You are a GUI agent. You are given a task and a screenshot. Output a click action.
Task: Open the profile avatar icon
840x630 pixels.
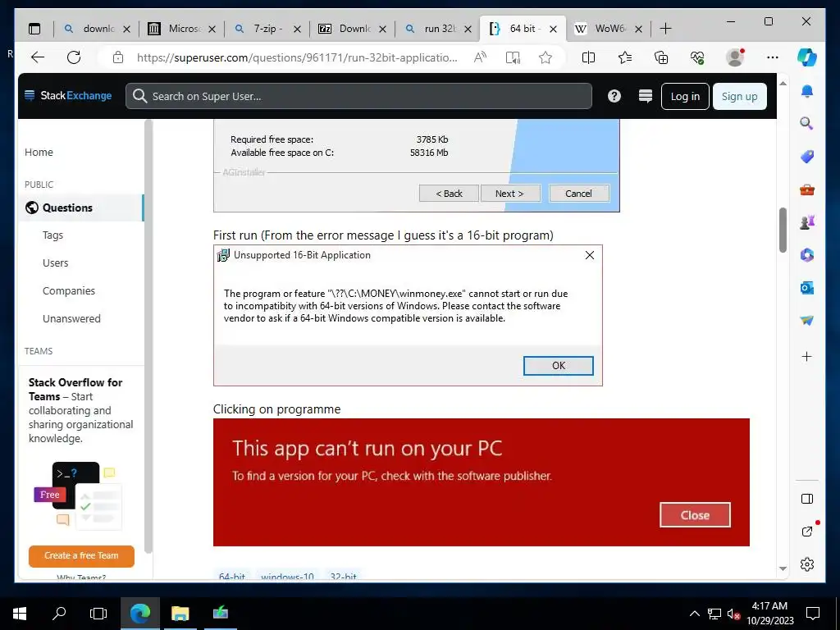(735, 57)
